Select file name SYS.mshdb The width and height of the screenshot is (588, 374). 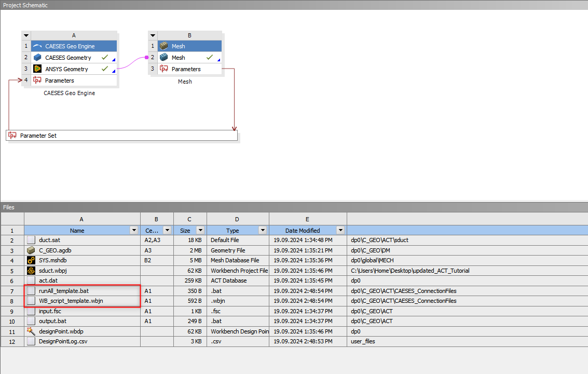(x=53, y=260)
